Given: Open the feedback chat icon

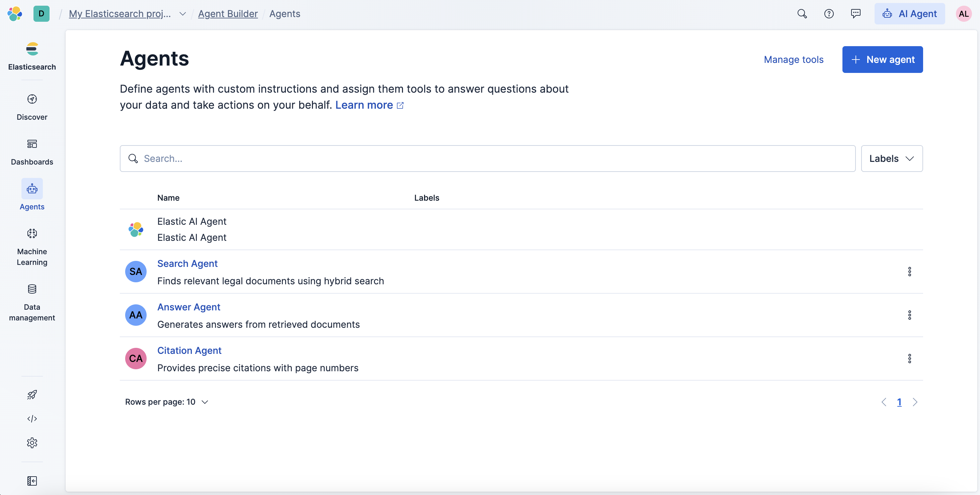Looking at the screenshot, I should 855,14.
